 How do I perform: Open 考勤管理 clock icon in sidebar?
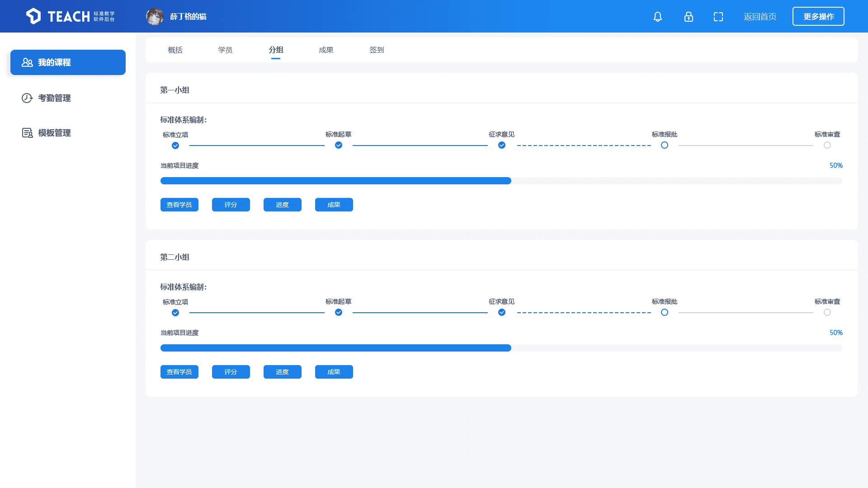click(x=27, y=98)
